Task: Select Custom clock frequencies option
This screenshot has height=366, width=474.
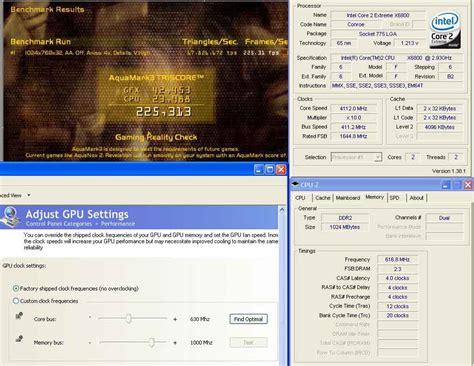Action: pyautogui.click(x=16, y=301)
